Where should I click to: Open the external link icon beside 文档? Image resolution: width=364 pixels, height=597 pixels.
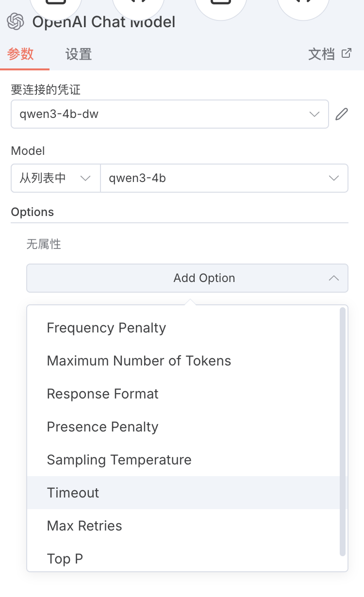coord(347,53)
